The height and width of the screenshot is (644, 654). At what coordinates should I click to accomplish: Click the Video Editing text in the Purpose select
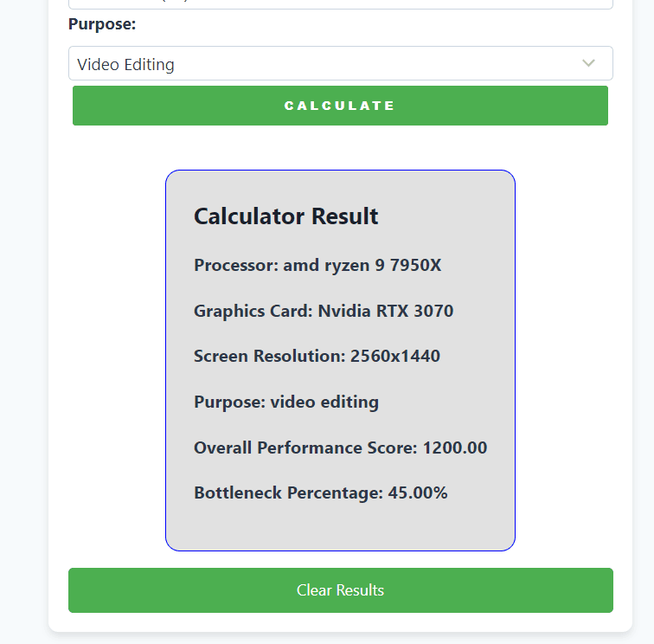(x=125, y=65)
